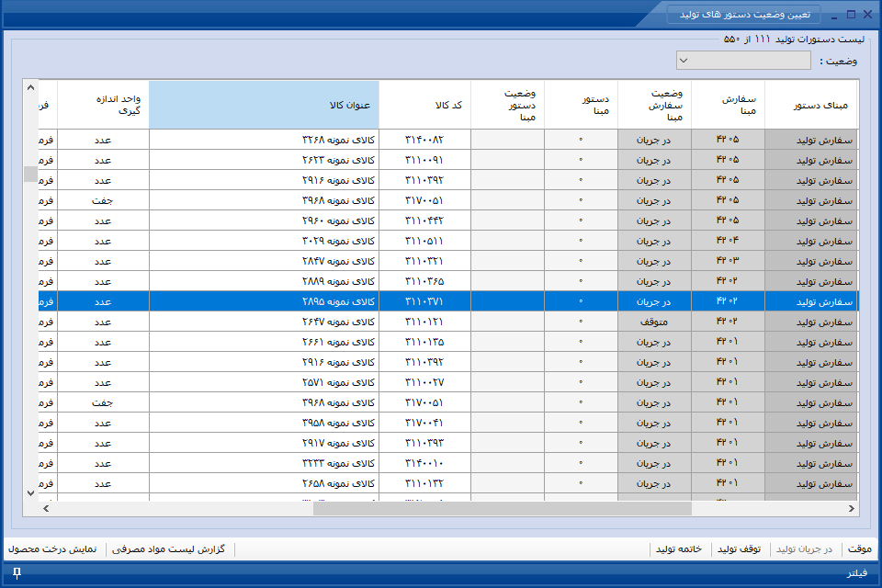Select the row for کالای نمونه ۳۲۳۳

tap(448, 463)
